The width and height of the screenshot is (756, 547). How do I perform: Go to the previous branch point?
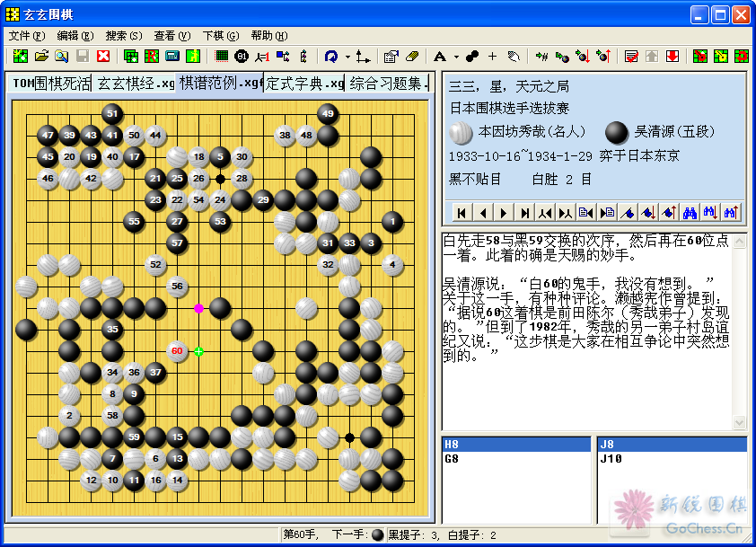(545, 213)
